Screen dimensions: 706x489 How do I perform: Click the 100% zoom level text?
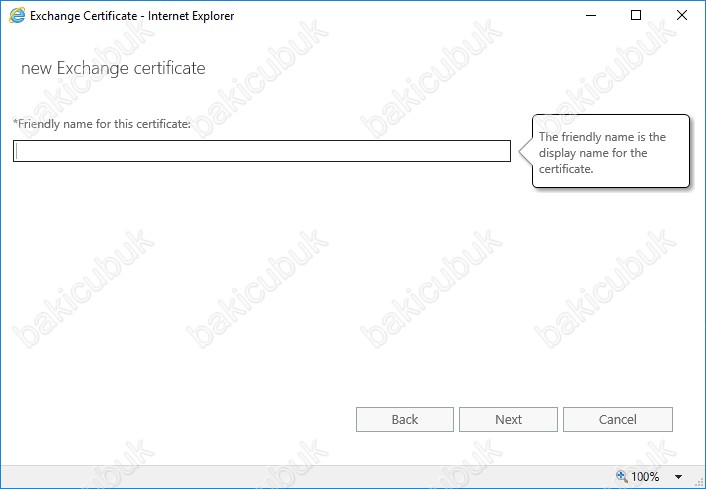point(645,477)
